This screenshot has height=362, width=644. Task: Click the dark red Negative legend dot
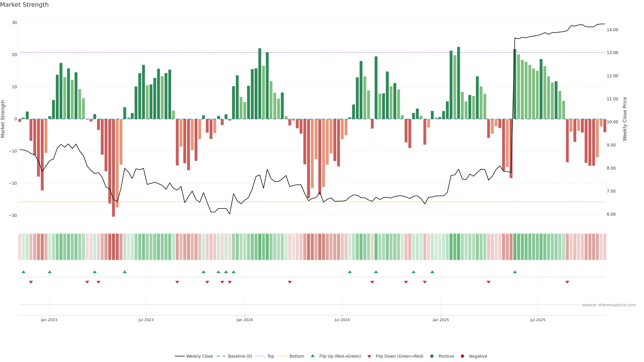tap(462, 356)
